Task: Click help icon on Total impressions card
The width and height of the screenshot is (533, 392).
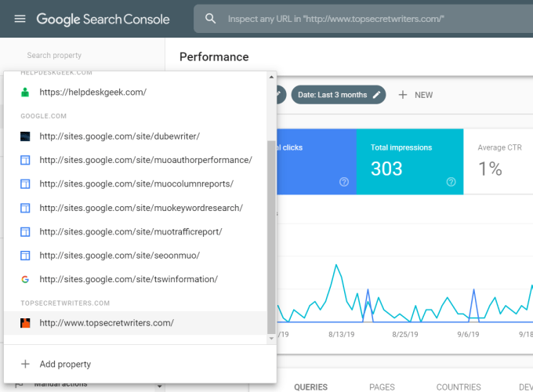Action: tap(451, 182)
